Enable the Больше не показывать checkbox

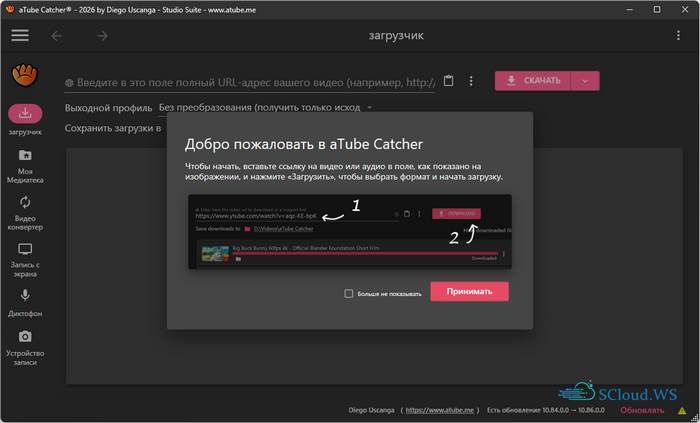click(348, 294)
